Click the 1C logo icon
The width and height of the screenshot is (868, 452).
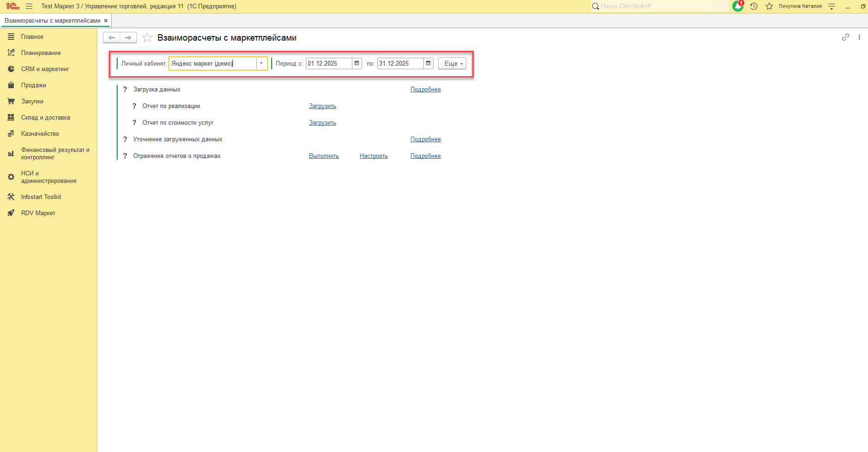pyautogui.click(x=12, y=6)
